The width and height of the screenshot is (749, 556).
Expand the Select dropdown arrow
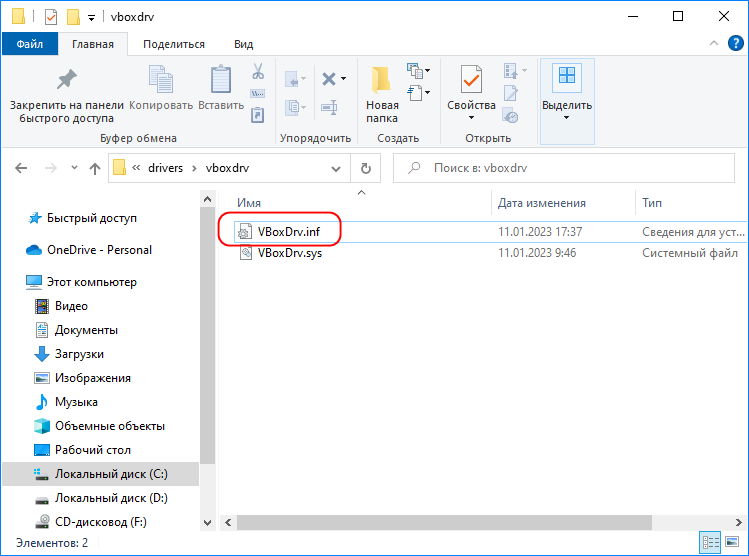tap(567, 118)
